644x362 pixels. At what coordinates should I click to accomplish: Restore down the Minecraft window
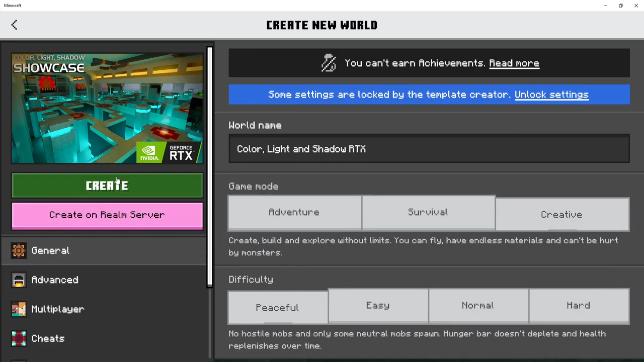(621, 6)
